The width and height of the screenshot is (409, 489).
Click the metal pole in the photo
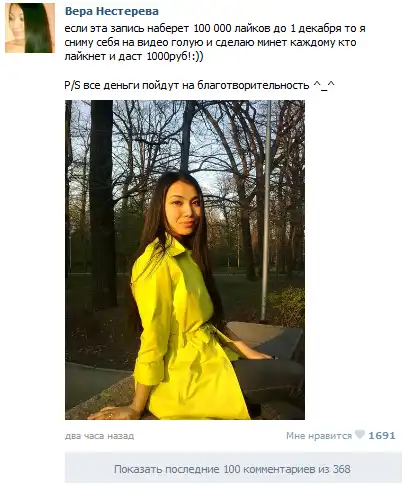[266, 210]
